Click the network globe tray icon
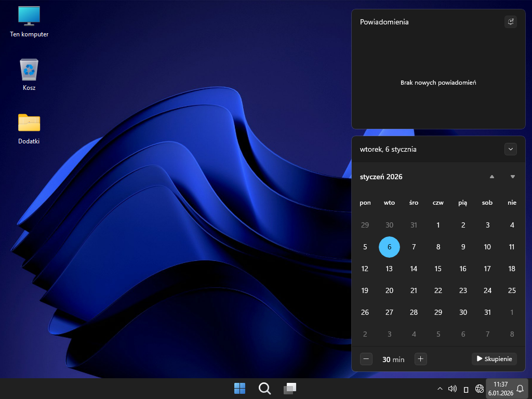532x399 pixels. coord(480,389)
